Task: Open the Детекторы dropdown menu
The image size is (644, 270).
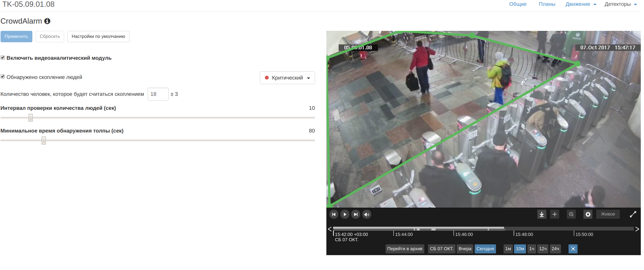Action: click(621, 4)
